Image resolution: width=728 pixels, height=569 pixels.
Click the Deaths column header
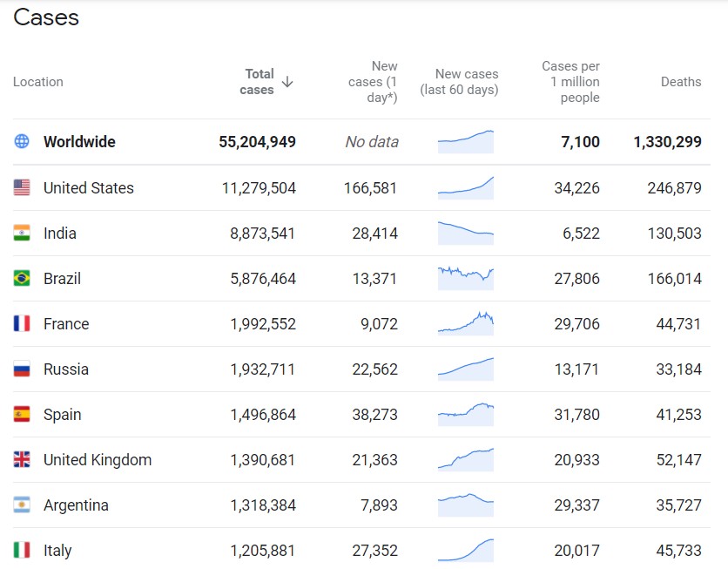point(680,82)
